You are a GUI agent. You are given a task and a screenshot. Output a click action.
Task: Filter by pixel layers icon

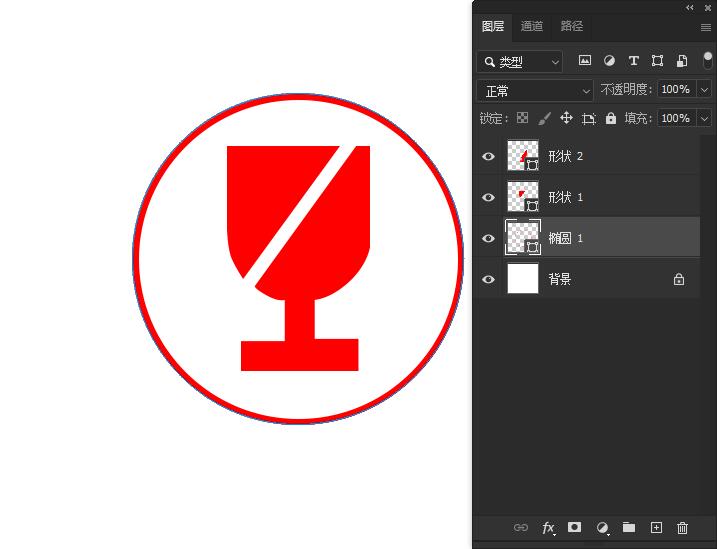click(x=584, y=60)
